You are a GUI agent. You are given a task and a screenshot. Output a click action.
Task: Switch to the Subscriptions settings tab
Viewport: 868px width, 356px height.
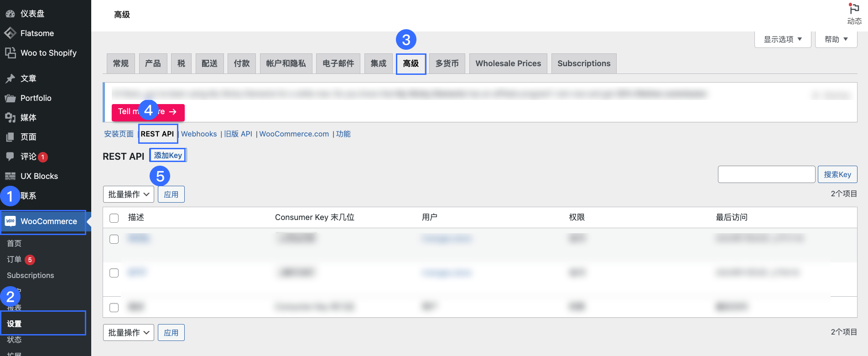coord(584,63)
